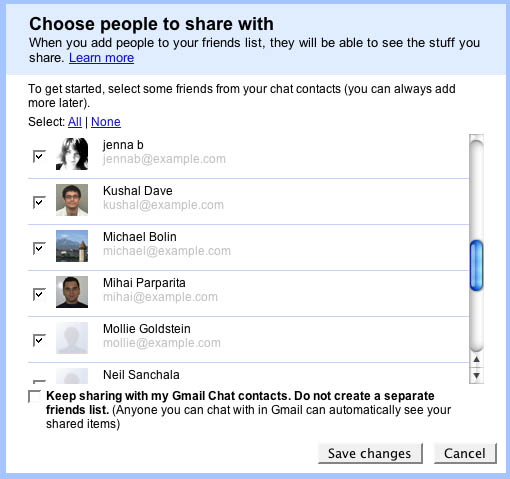510x479 pixels.
Task: Click the Cancel button
Action: point(465,453)
